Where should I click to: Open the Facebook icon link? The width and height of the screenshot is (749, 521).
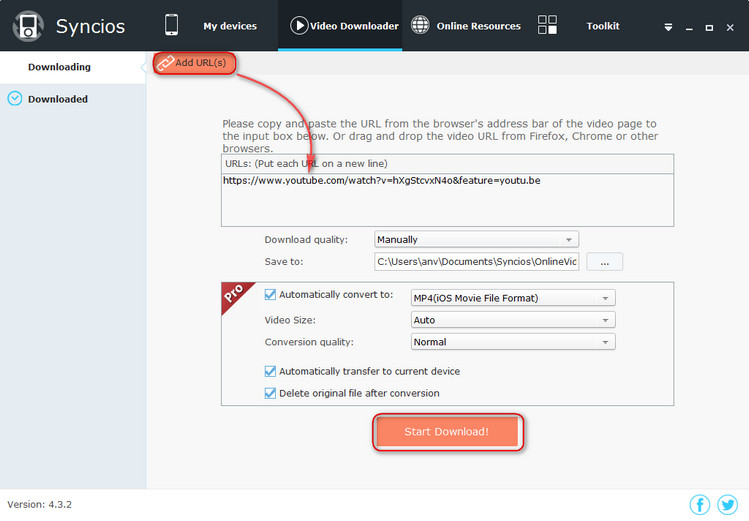click(699, 505)
